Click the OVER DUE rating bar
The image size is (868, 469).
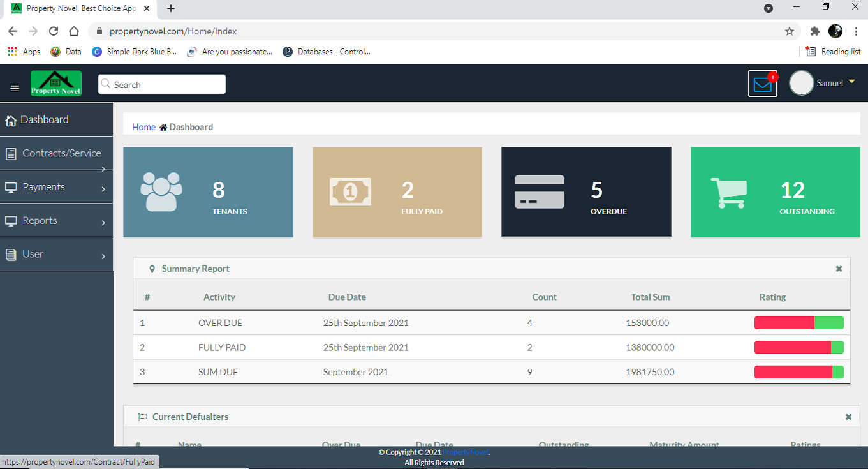coord(798,323)
